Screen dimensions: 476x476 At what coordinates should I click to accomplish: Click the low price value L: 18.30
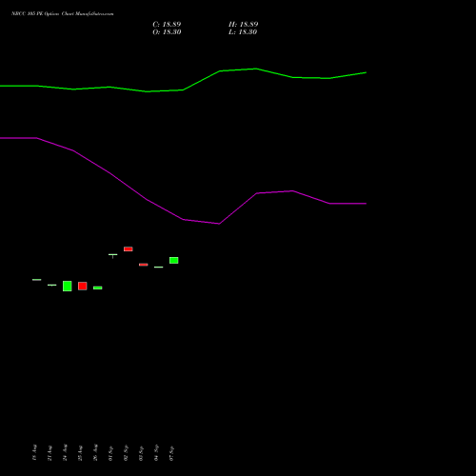pos(243,32)
